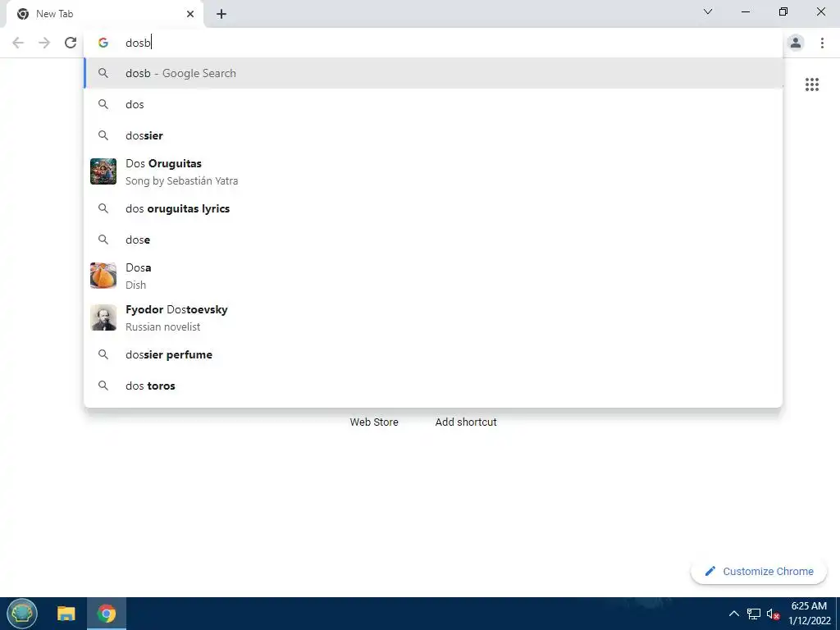
Task: Pick the 'dose' suggestion
Action: tap(433, 240)
